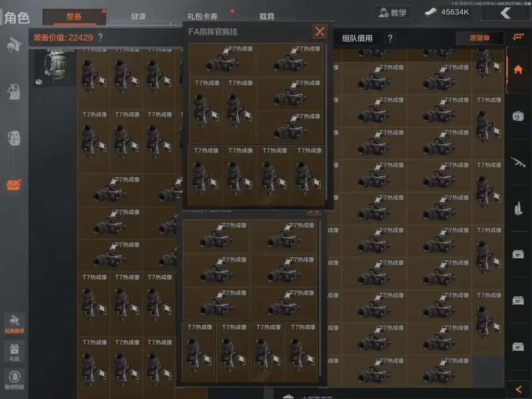Open the 载具 tab

(x=267, y=16)
